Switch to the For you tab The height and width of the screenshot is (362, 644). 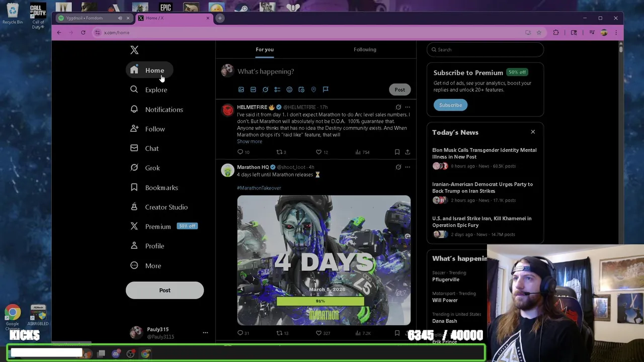click(265, 49)
